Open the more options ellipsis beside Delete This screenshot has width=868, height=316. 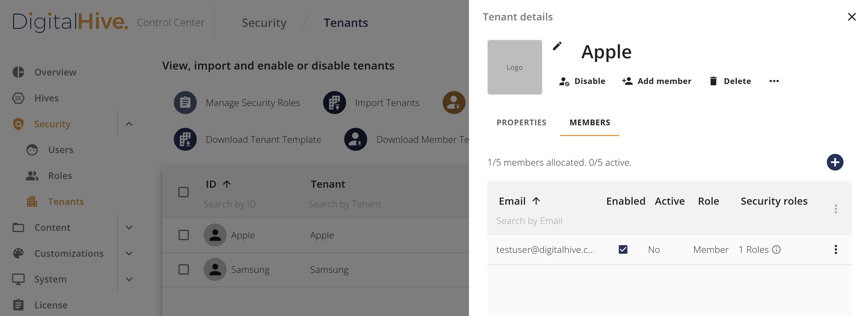[x=774, y=81]
